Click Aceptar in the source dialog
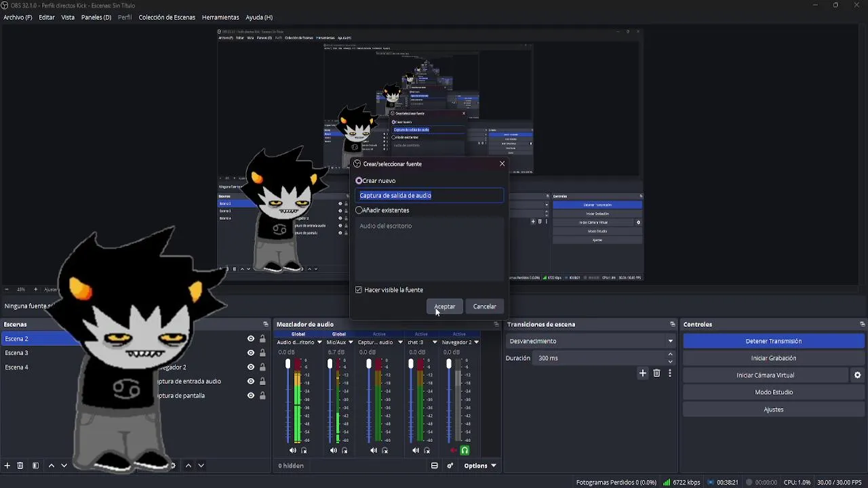Viewport: 868px width, 488px height. coord(445,306)
